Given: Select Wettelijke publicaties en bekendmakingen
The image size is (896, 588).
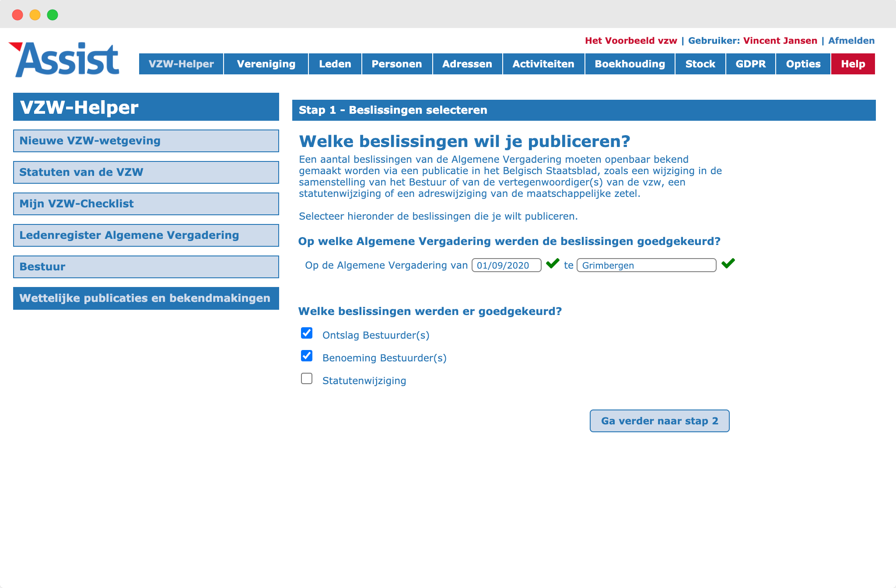Looking at the screenshot, I should pyautogui.click(x=146, y=298).
